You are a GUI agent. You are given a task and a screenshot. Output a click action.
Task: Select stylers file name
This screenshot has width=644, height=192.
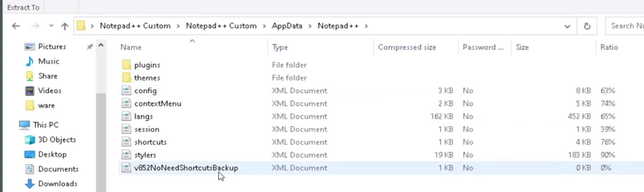click(145, 155)
